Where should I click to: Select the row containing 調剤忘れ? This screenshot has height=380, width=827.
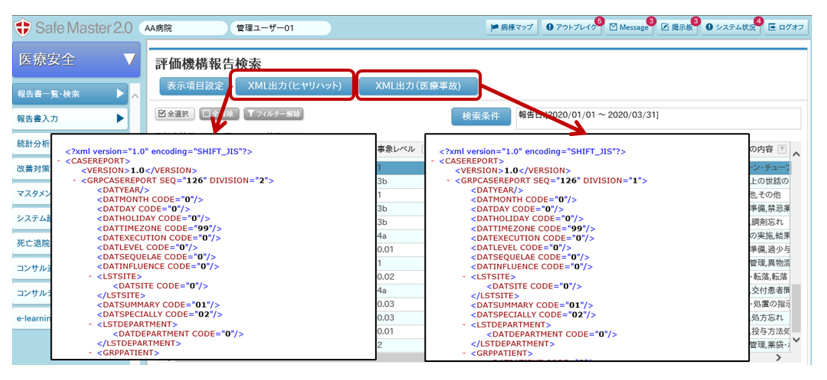pos(770,222)
